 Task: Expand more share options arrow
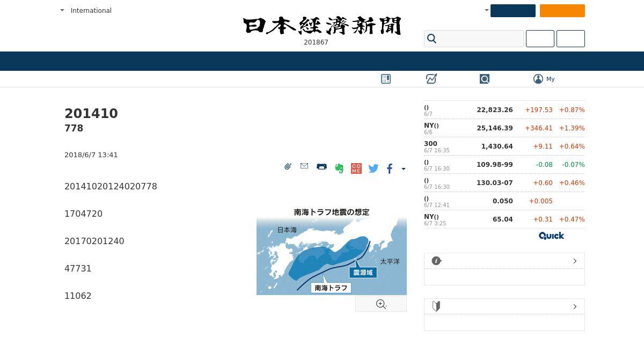pos(404,169)
